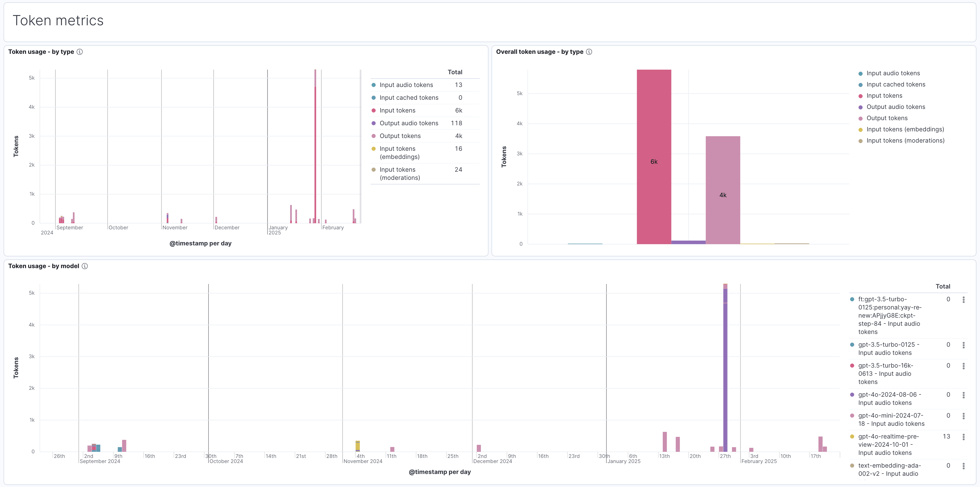Click the options icon for gpt-4o-realtime-preview-2024-10-01
980x487 pixels.
pos(964,436)
